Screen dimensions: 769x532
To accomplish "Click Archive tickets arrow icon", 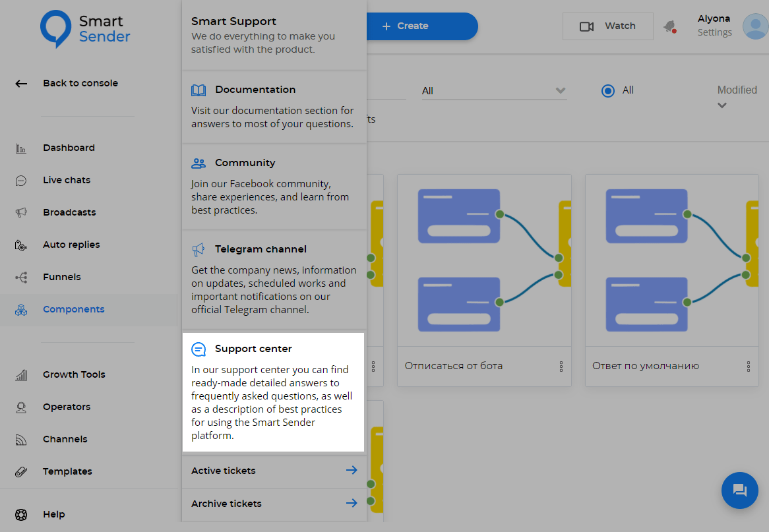I will (352, 503).
